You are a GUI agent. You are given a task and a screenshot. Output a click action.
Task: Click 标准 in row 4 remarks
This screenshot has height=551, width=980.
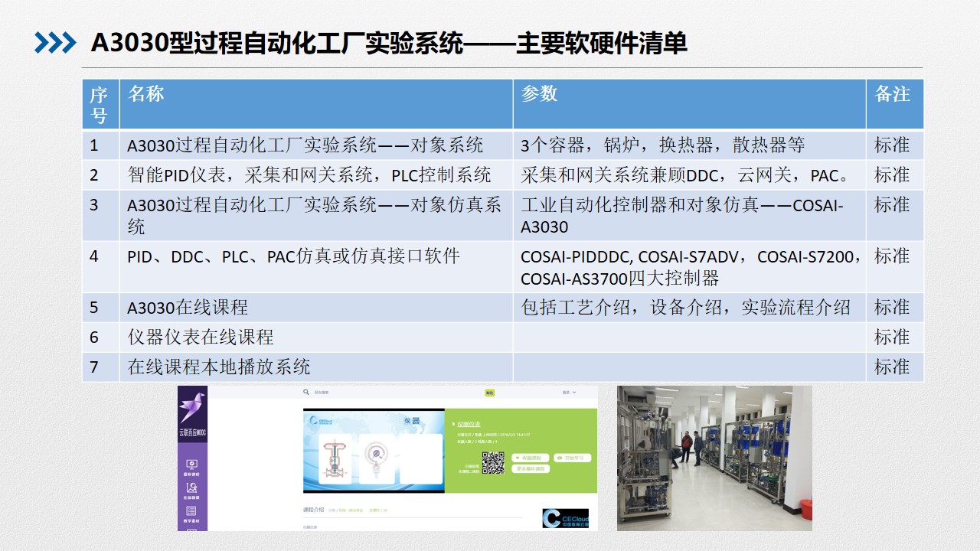tap(892, 256)
